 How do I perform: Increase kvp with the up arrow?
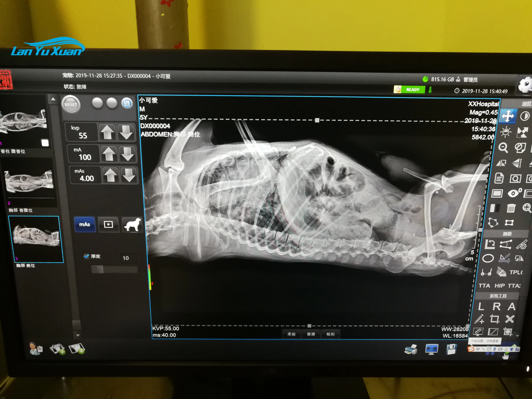[x=107, y=132]
